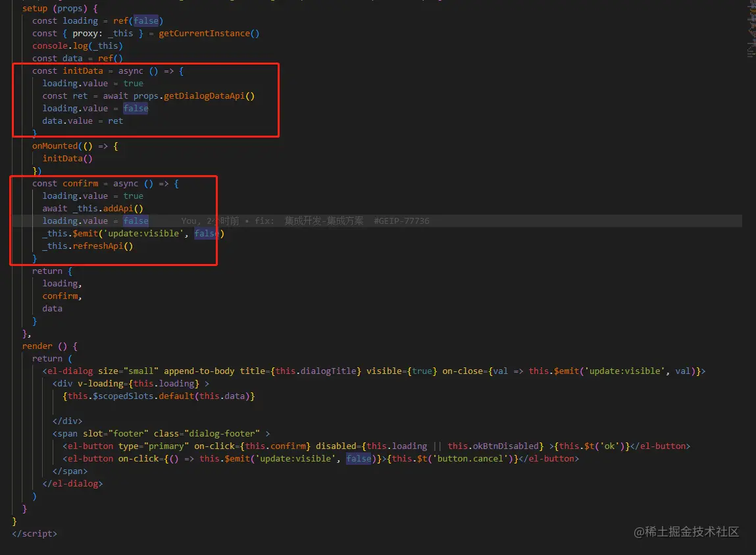The image size is (756, 555).
Task: Click the initData() call inside onMounted
Action: (x=67, y=158)
